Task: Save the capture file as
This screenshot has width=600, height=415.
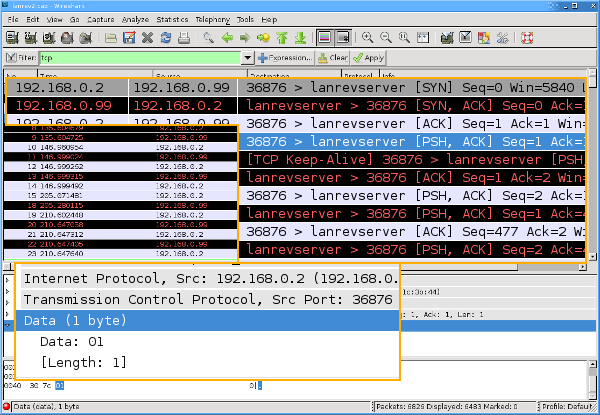Action: point(129,37)
